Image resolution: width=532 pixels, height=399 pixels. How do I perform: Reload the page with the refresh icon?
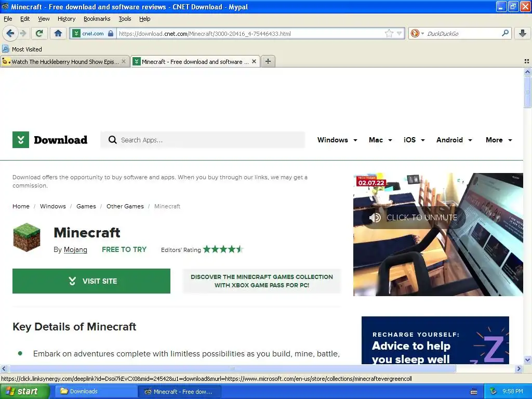[x=39, y=33]
